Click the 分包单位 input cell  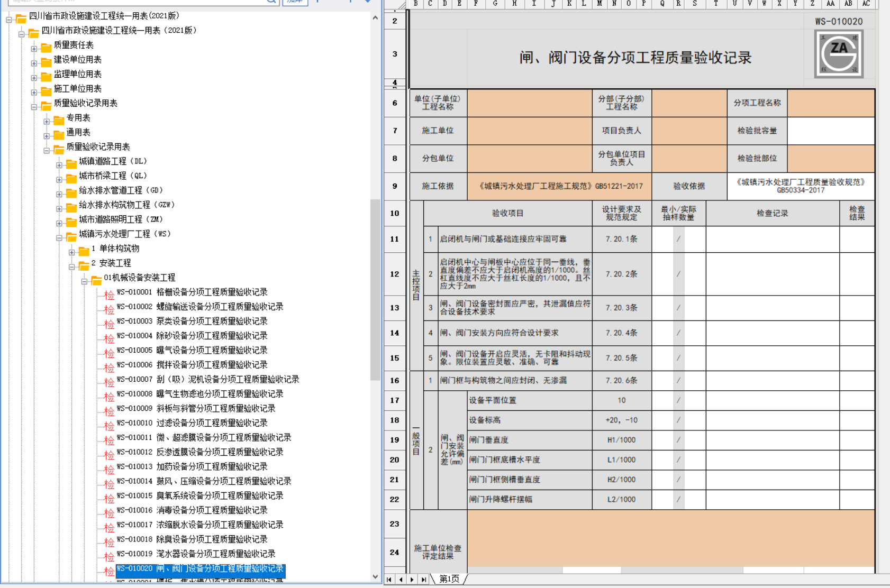pos(530,158)
